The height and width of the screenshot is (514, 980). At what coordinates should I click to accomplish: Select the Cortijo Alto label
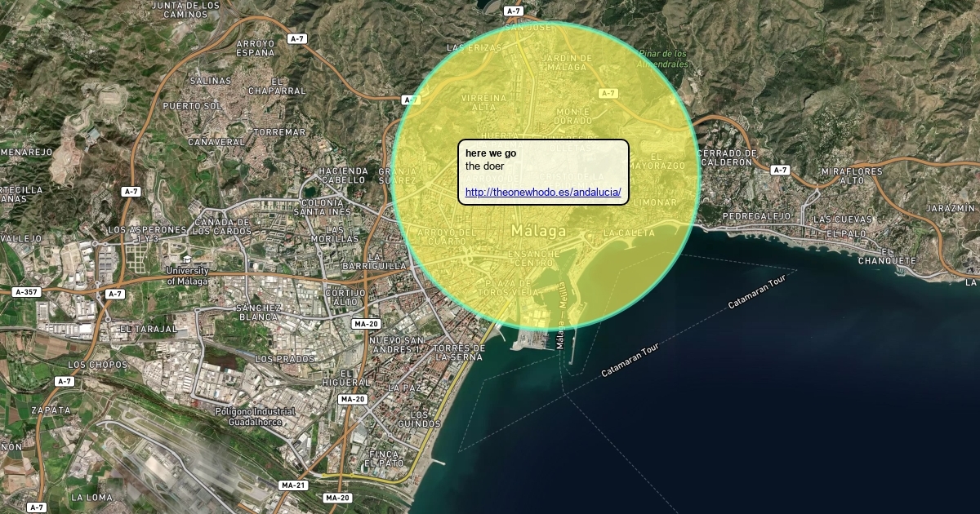[345, 297]
